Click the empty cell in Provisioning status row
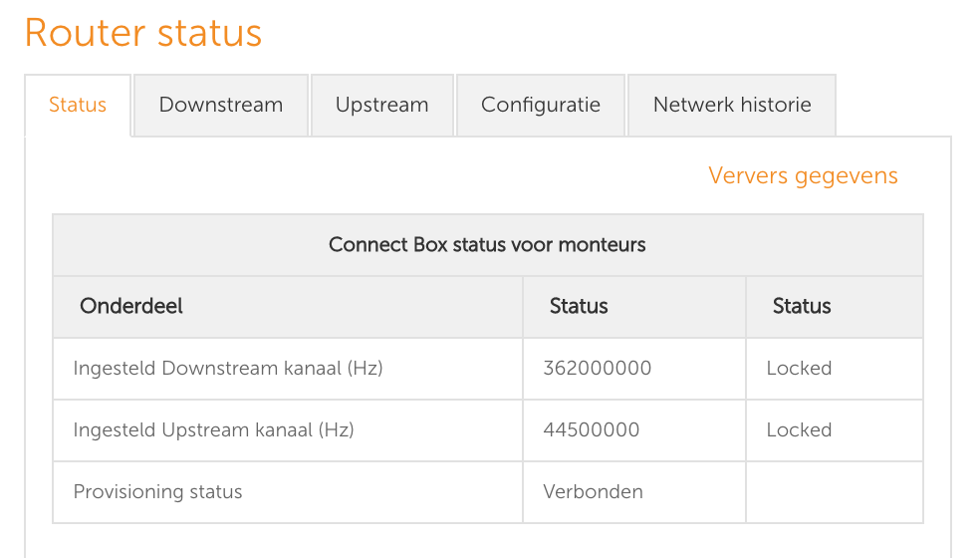The height and width of the screenshot is (558, 980). [x=834, y=491]
